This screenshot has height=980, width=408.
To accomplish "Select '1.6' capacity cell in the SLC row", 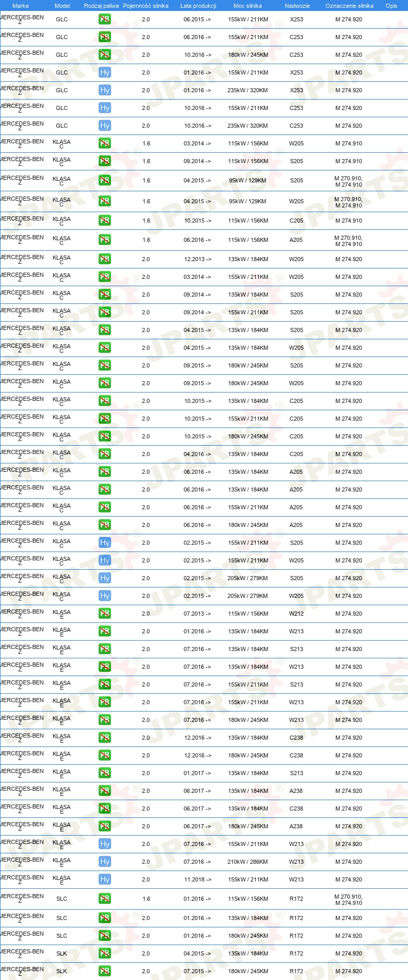I will coord(147,899).
